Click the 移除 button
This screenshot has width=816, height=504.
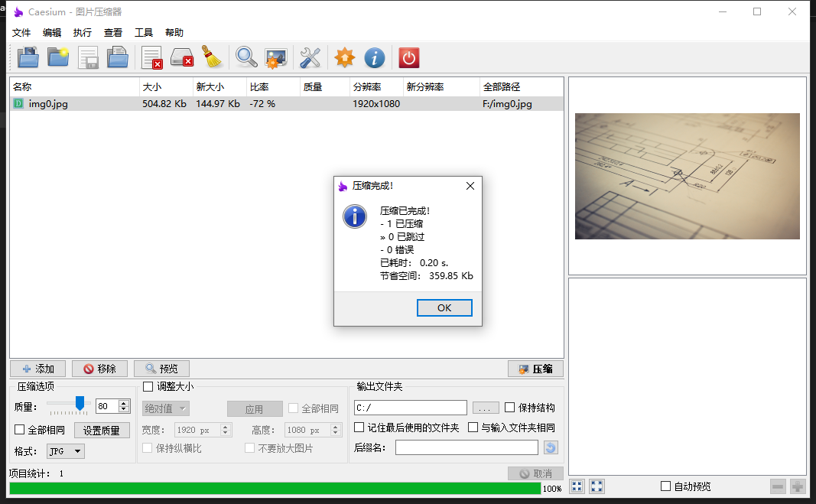99,369
